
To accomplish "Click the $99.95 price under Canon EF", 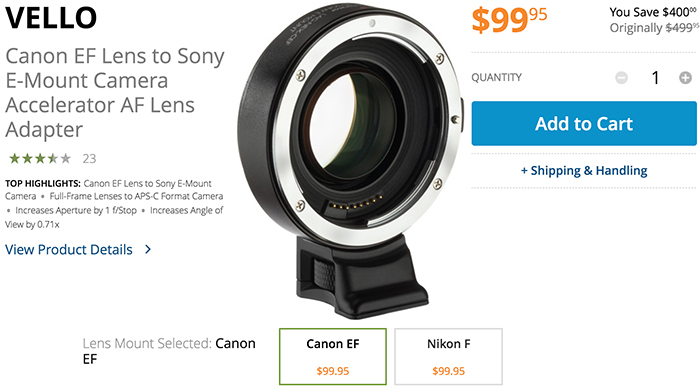I will tap(333, 371).
